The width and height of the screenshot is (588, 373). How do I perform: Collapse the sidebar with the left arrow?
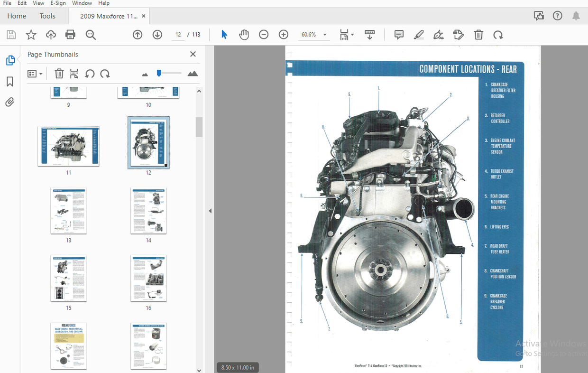(x=210, y=210)
